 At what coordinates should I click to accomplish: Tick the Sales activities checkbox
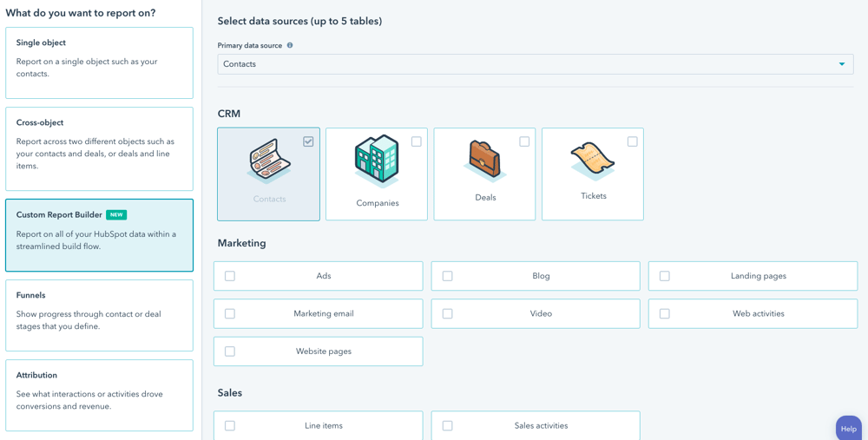click(x=447, y=425)
